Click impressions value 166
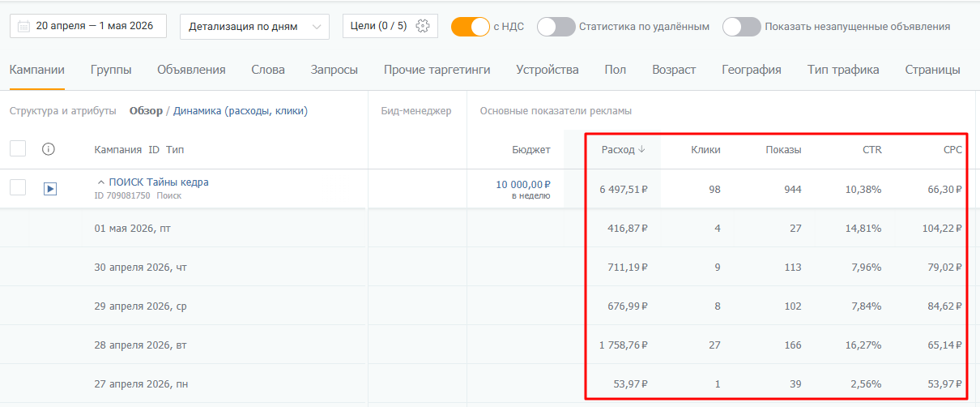Image resolution: width=980 pixels, height=407 pixels. (x=793, y=345)
